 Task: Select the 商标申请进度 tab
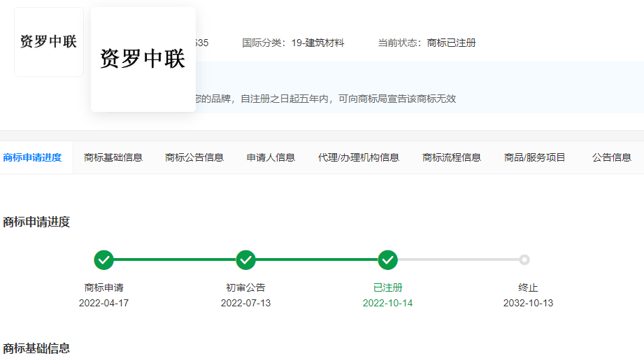coord(32,157)
